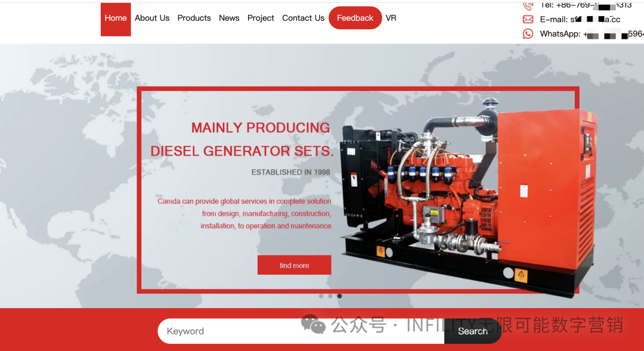Image resolution: width=644 pixels, height=351 pixels.
Task: Select the second carousel slide dot
Action: (x=330, y=296)
